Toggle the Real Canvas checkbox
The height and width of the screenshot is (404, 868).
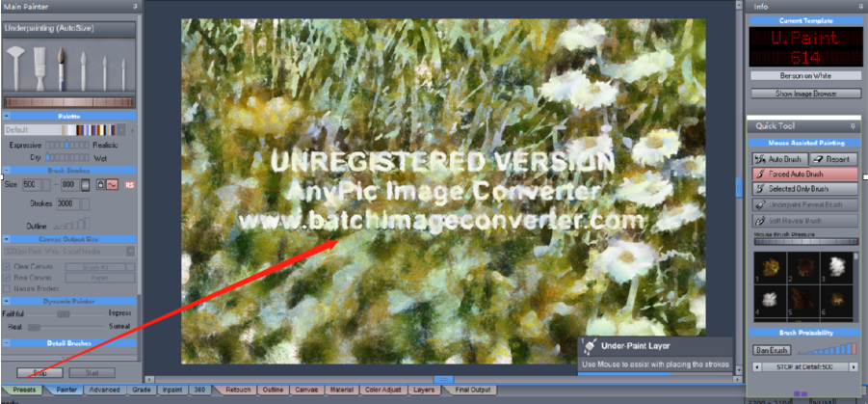pos(7,278)
